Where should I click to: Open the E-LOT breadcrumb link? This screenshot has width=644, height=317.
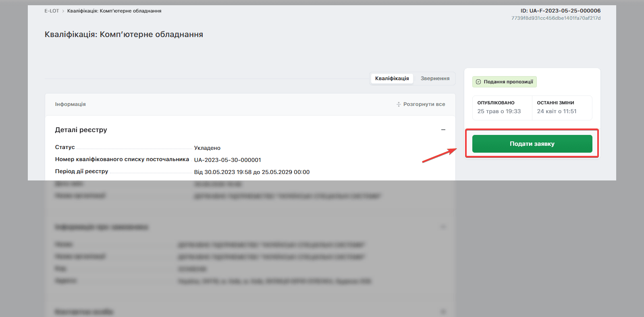point(52,11)
